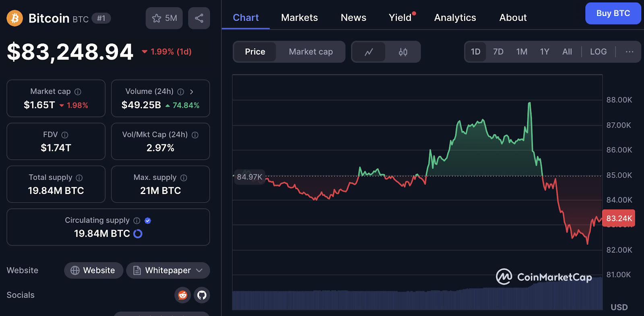Expand the Whitepaper dropdown

(x=199, y=271)
